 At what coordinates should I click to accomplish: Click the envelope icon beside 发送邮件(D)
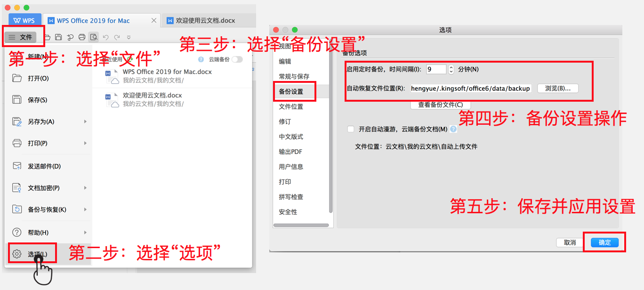[17, 166]
